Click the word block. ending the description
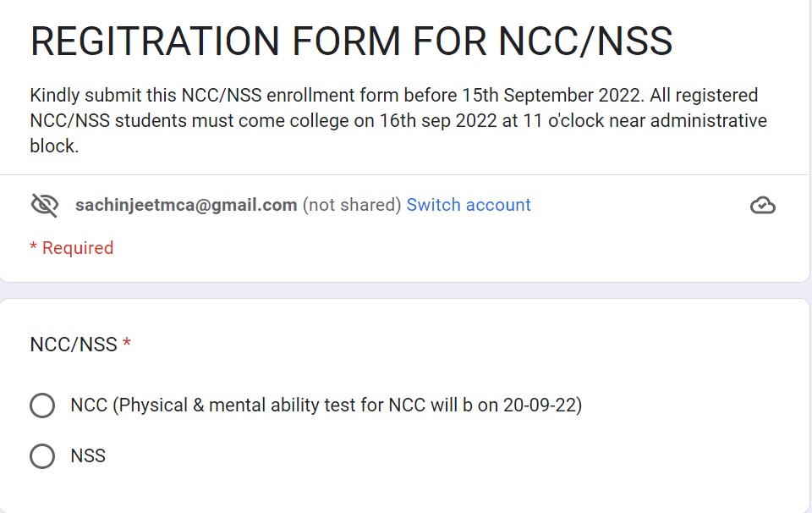 [54, 146]
